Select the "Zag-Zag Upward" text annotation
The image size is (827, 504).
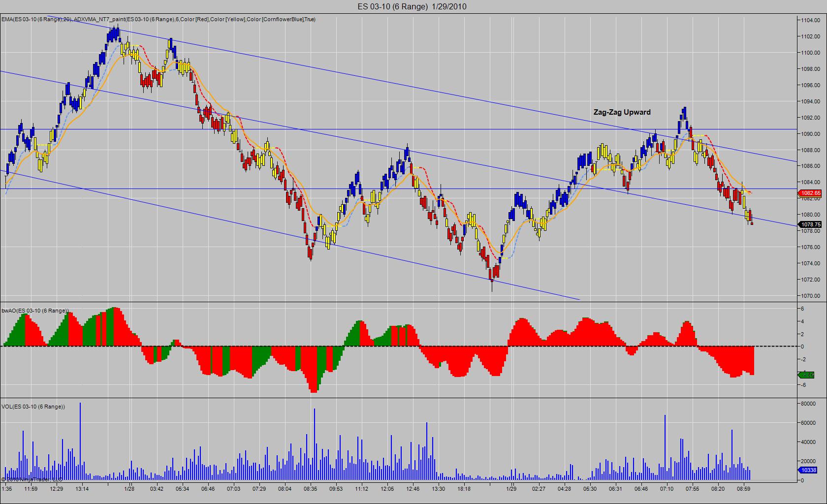click(x=622, y=112)
